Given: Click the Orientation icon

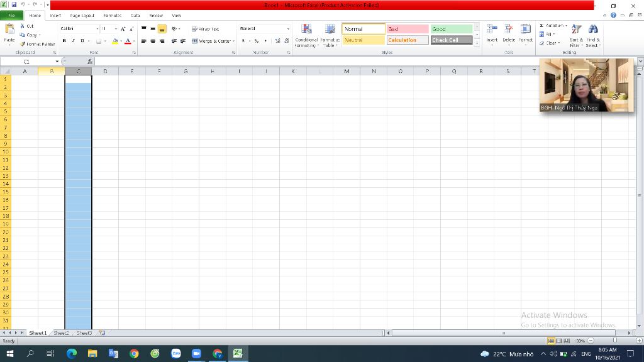Looking at the screenshot, I should point(174,29).
